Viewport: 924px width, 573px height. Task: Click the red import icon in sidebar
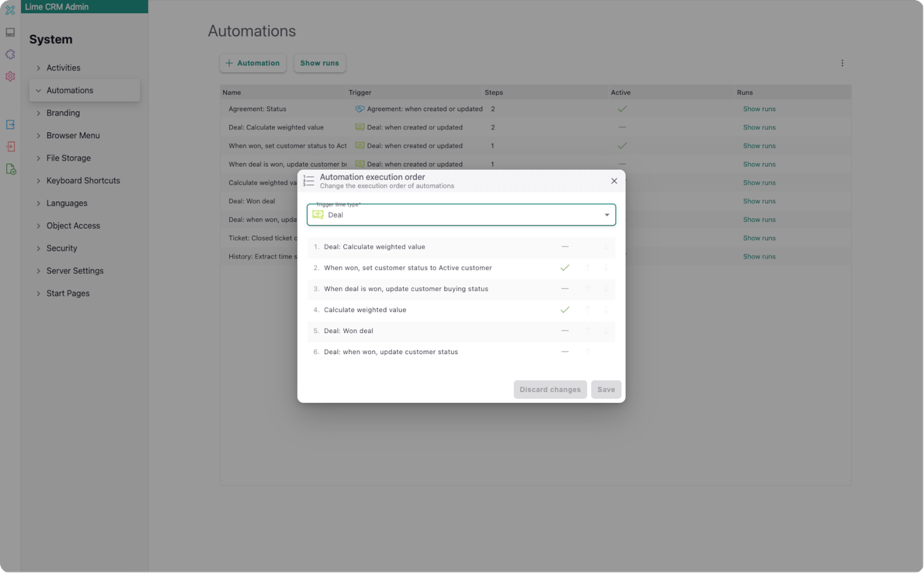tap(10, 146)
